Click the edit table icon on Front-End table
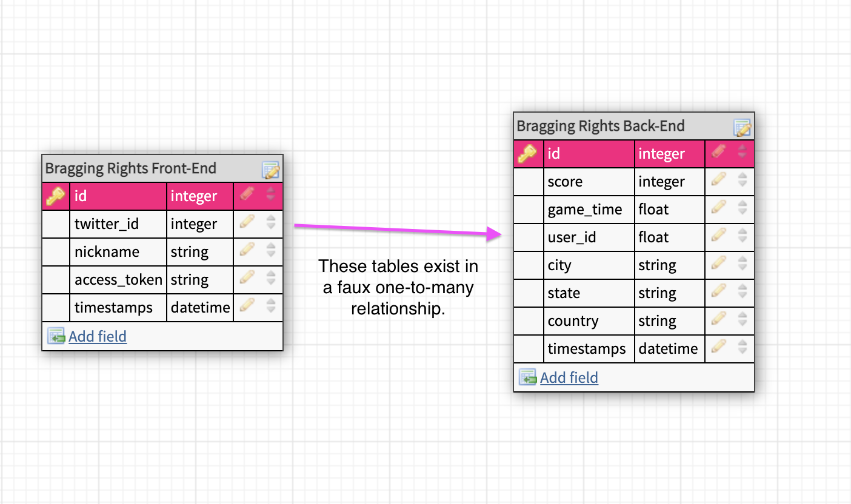Viewport: 851px width, 504px height. coord(270,170)
